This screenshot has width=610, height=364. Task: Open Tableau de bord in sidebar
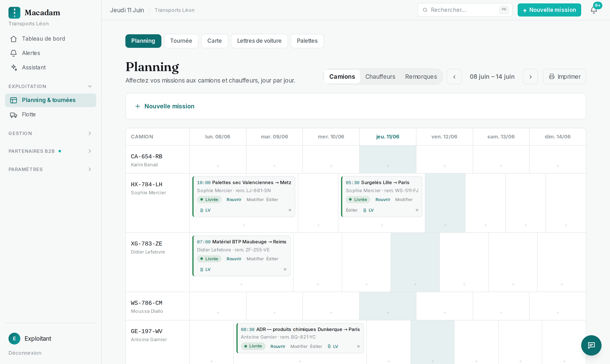click(51, 39)
